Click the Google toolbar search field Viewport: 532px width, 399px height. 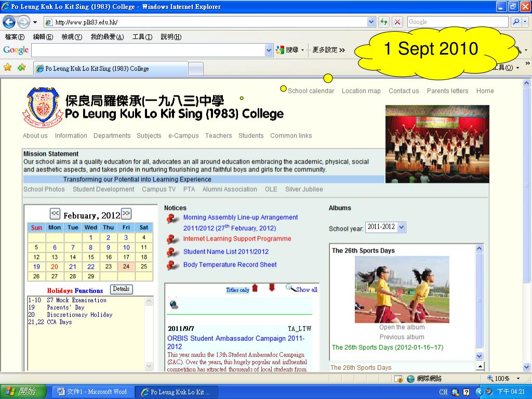coord(148,50)
